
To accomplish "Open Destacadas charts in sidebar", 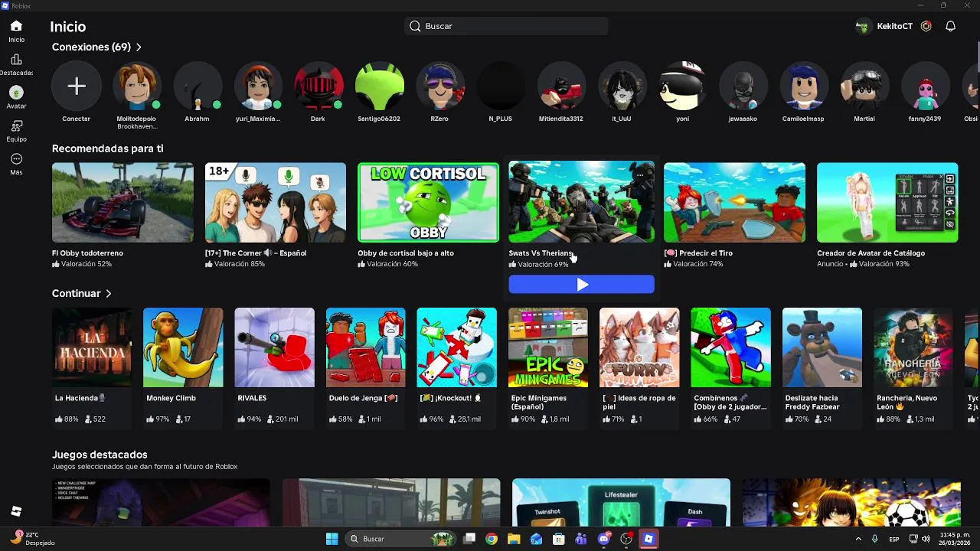I will coord(16,64).
